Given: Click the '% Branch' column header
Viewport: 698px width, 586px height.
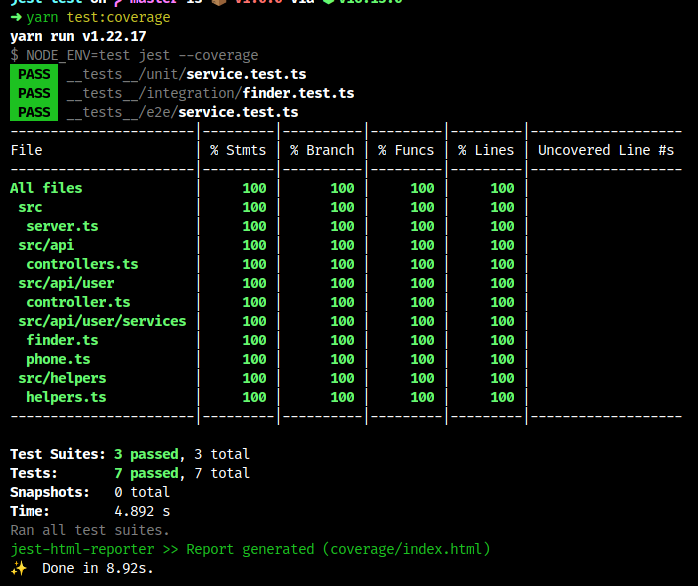Looking at the screenshot, I should tap(322, 150).
